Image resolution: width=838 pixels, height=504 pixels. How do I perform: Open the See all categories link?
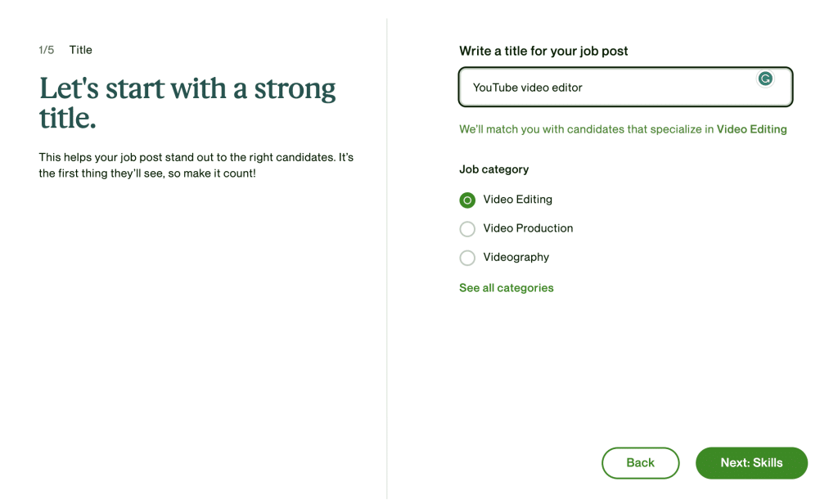507,288
